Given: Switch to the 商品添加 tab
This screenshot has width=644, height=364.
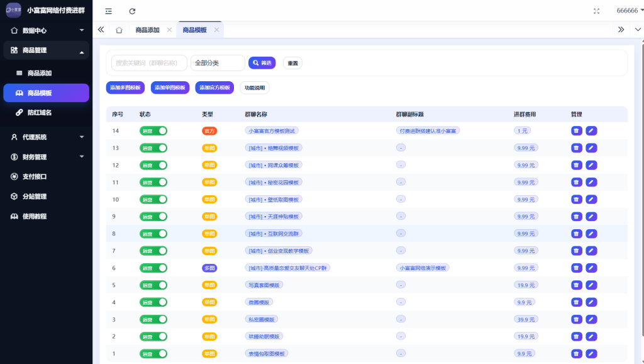Looking at the screenshot, I should tap(147, 30).
